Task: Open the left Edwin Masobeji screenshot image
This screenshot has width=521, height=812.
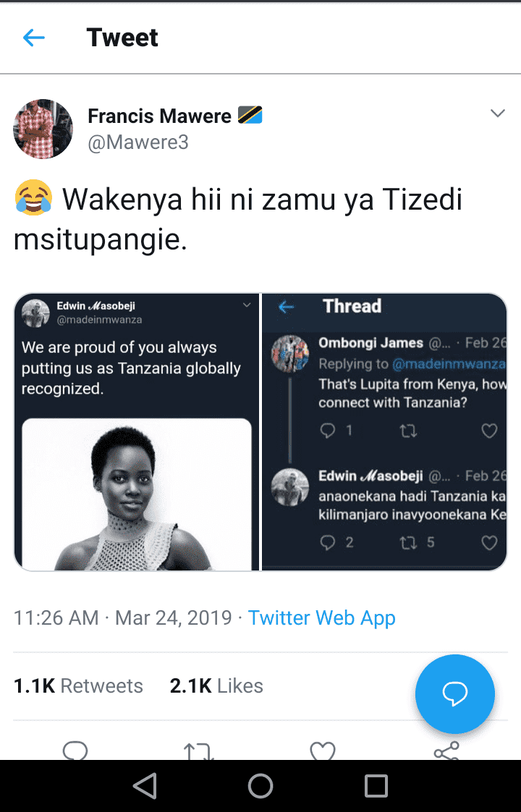Action: point(137,432)
